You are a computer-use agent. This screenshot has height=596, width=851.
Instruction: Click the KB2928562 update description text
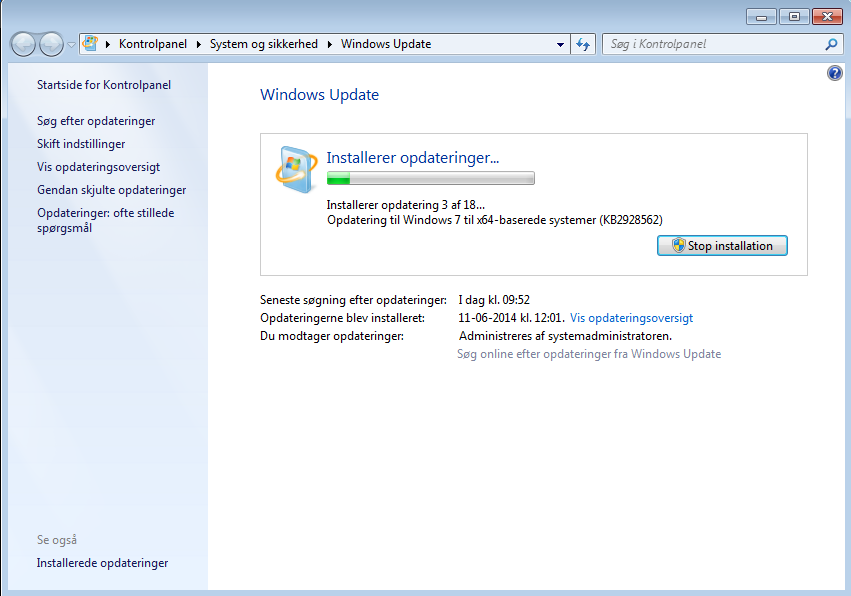[494, 220]
